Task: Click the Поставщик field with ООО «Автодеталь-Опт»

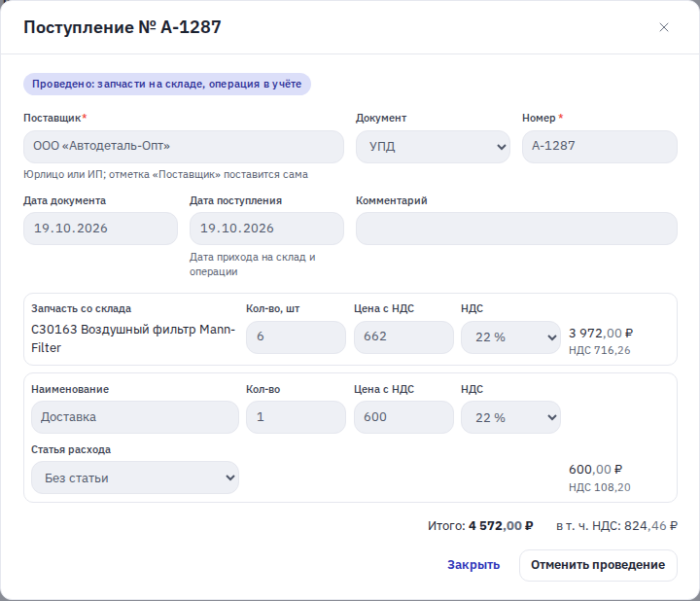Action: (x=184, y=147)
